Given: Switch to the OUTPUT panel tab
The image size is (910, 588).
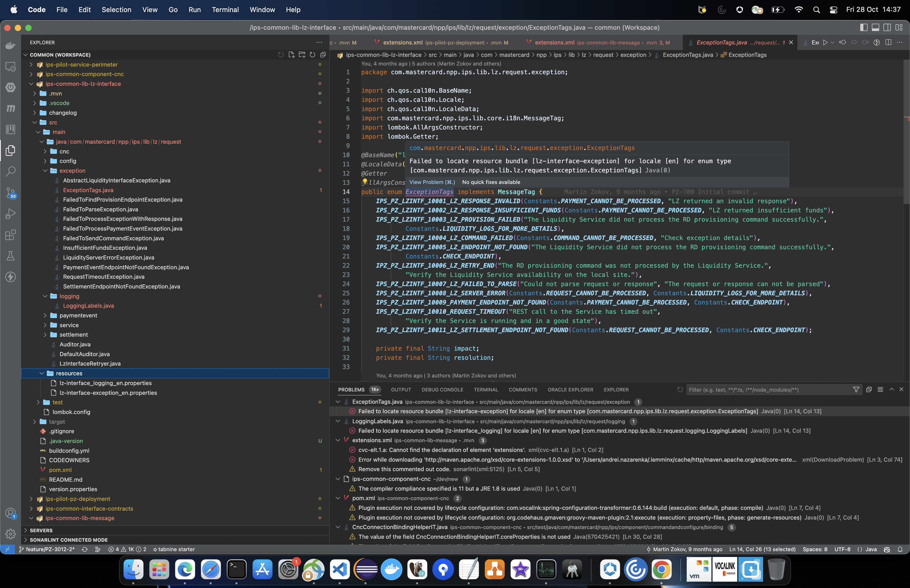Looking at the screenshot, I should click(401, 390).
